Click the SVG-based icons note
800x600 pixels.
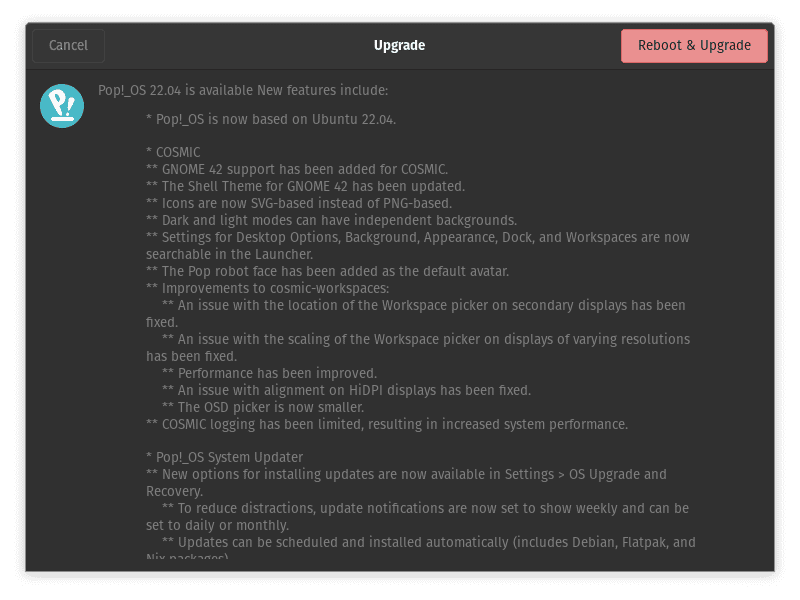tap(299, 203)
